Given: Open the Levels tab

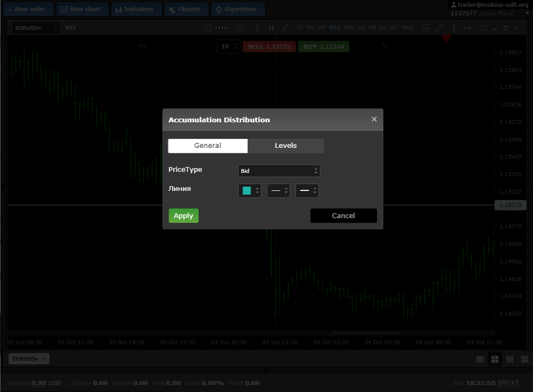Looking at the screenshot, I should pyautogui.click(x=286, y=146).
